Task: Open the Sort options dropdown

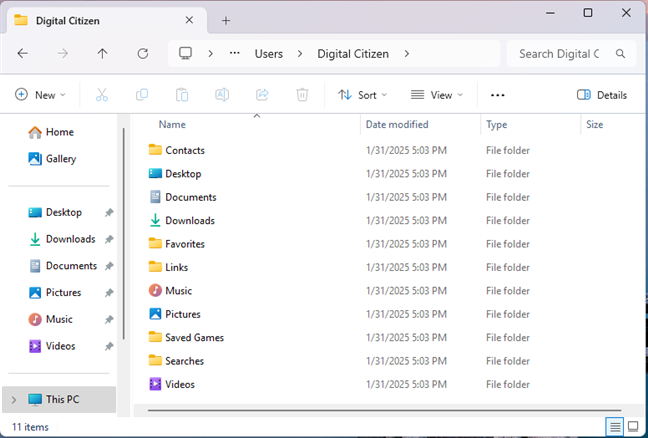Action: 362,95
